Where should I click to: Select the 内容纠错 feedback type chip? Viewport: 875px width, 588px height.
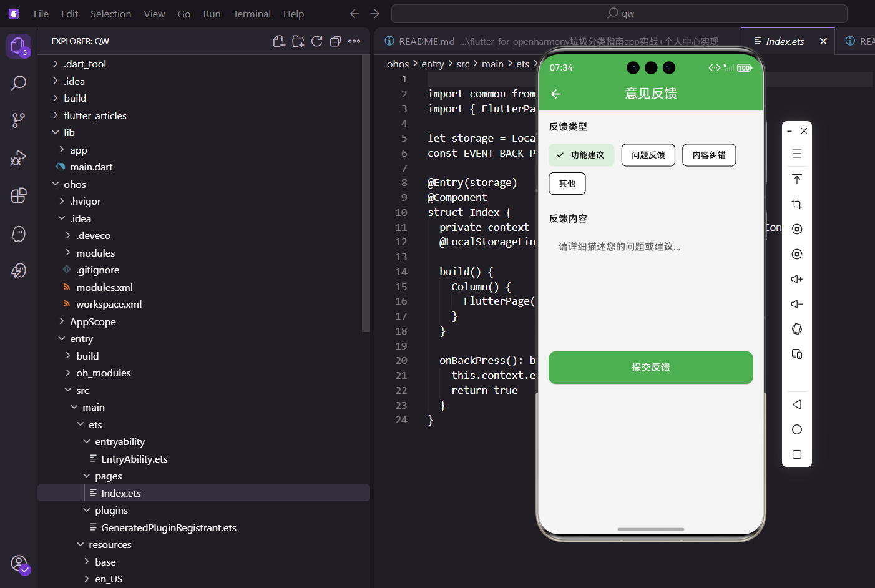709,155
